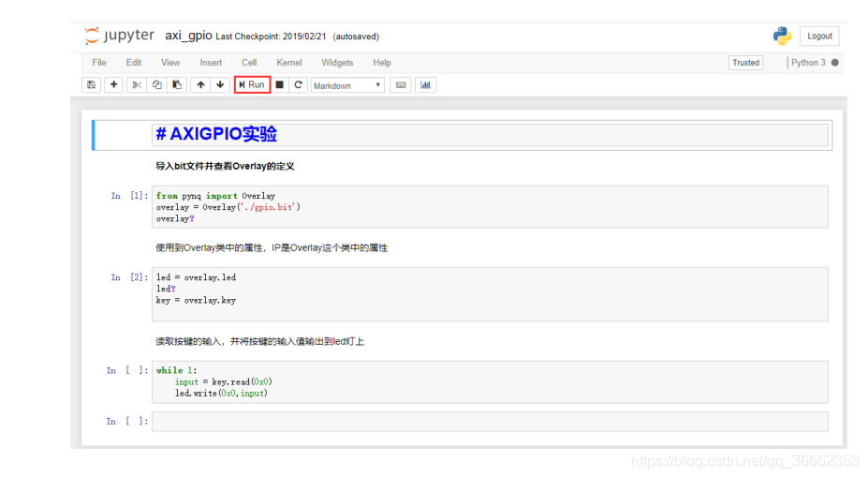Open the File menu
The width and height of the screenshot is (868, 478).
click(99, 63)
